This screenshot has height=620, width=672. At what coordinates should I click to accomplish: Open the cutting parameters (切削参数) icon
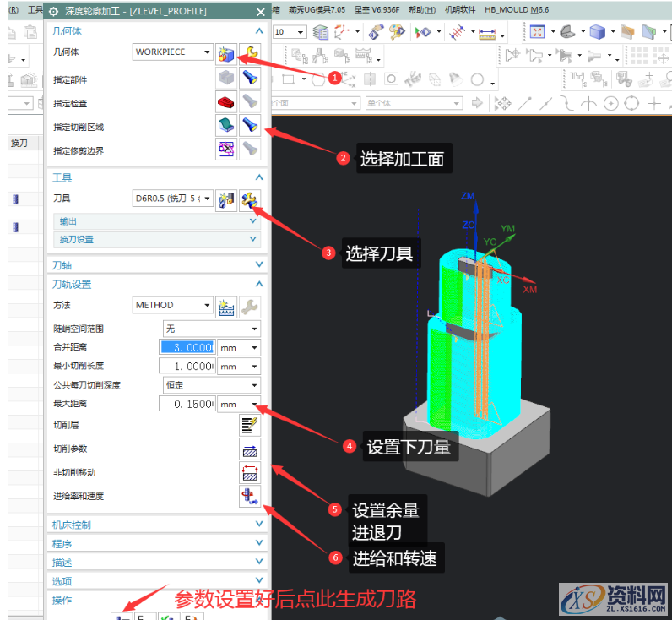pyautogui.click(x=250, y=449)
